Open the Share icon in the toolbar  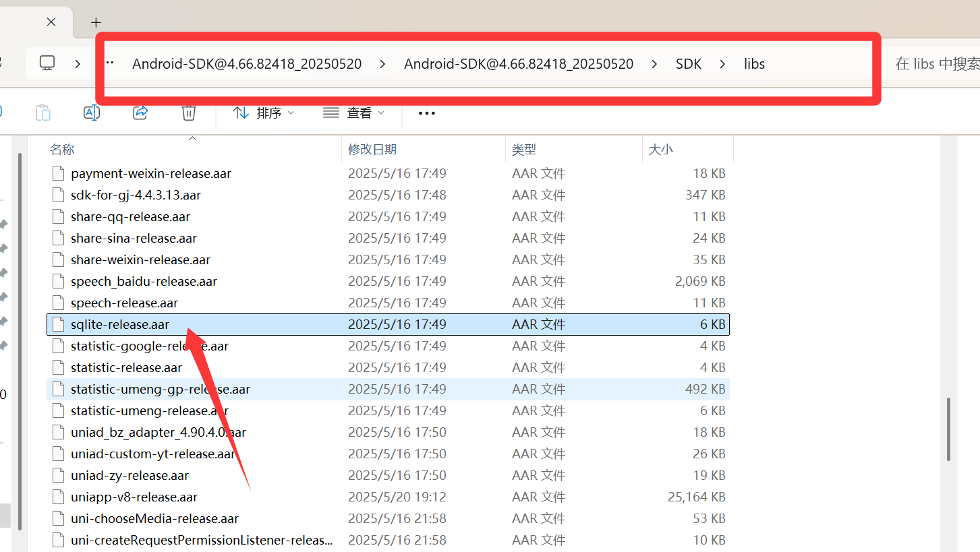coord(140,113)
